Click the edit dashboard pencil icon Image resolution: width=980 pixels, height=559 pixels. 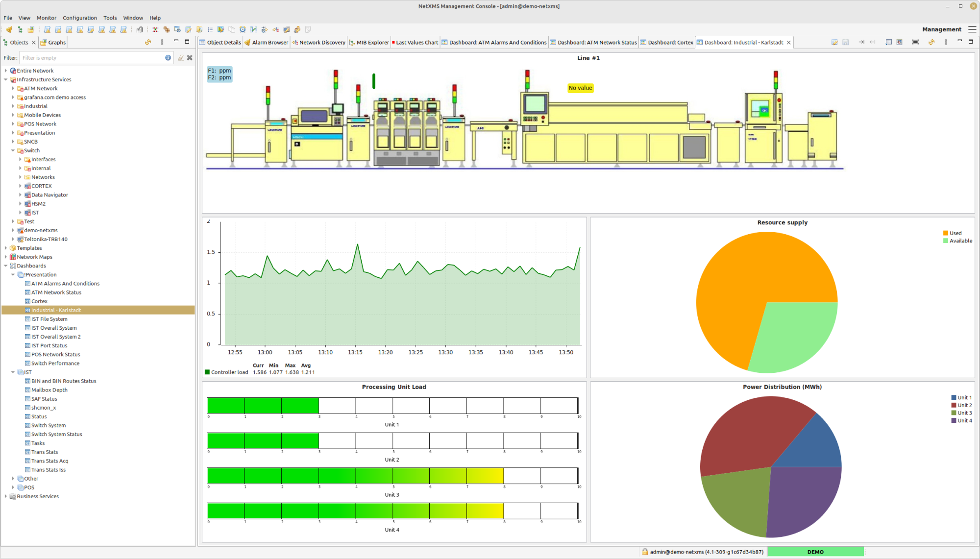click(x=834, y=42)
